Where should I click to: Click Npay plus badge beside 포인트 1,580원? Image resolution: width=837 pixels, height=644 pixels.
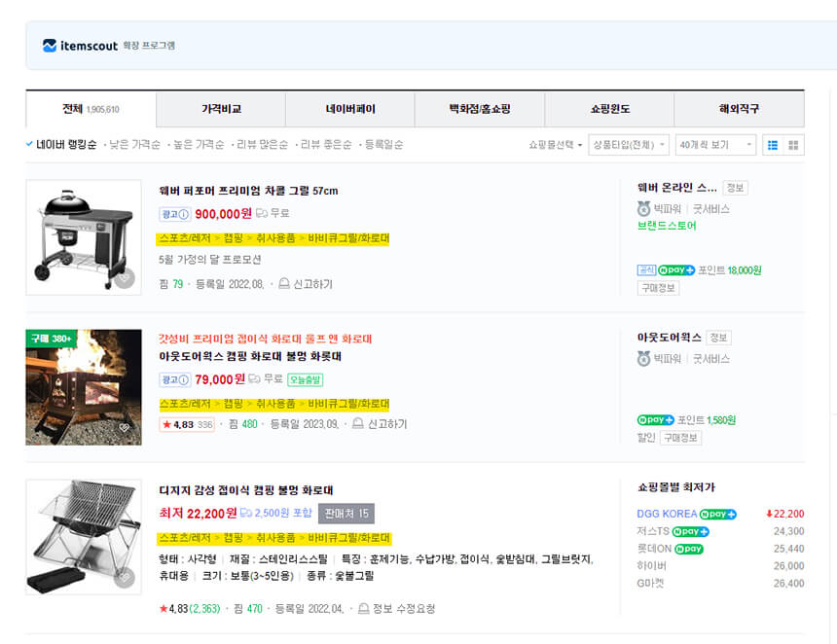[656, 420]
